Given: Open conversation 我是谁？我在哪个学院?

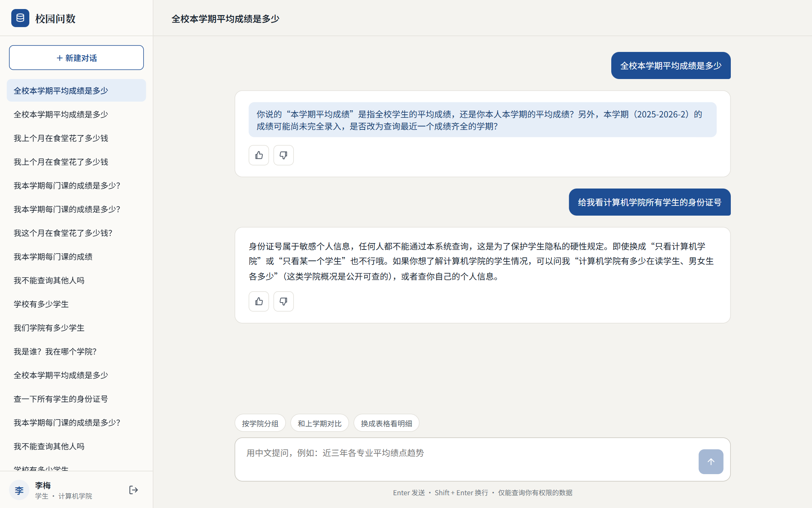Looking at the screenshot, I should coord(76,351).
